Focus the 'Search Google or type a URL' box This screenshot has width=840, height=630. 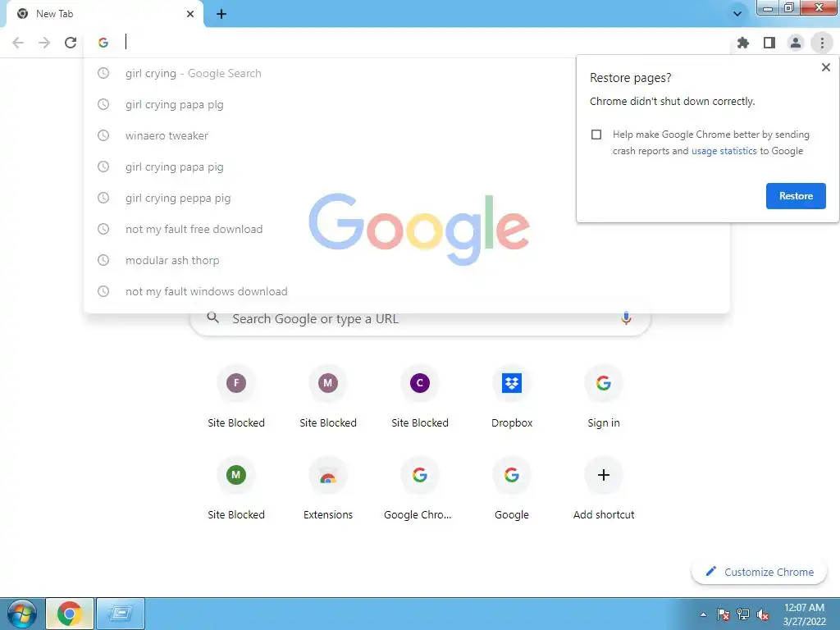click(420, 319)
